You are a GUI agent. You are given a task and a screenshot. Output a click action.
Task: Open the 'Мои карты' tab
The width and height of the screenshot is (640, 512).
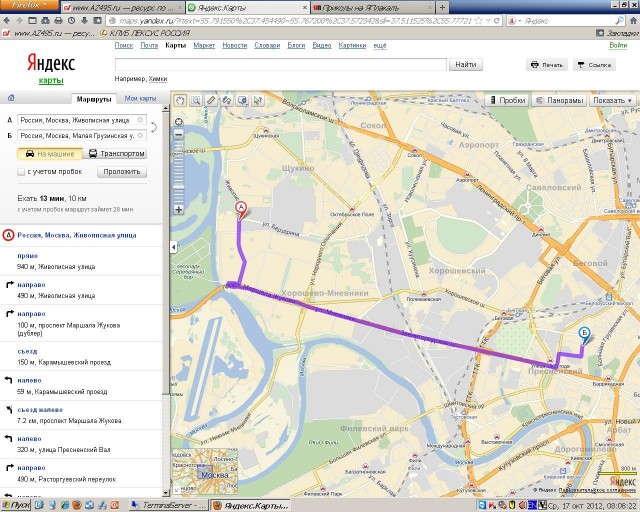pyautogui.click(x=140, y=98)
